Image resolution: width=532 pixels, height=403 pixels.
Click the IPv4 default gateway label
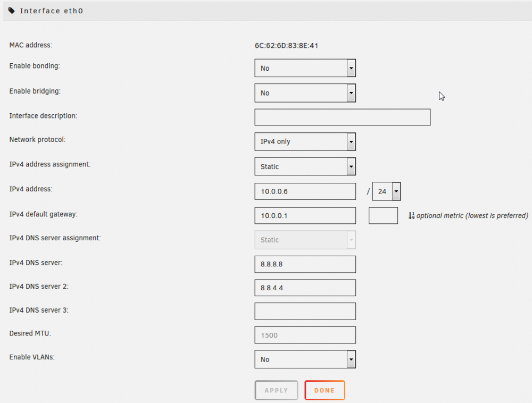point(44,214)
